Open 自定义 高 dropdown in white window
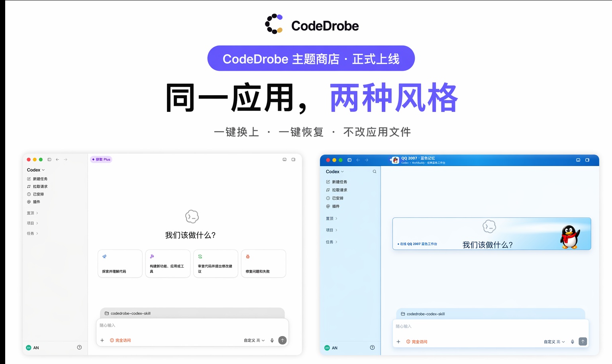Viewport: 612px width, 364px height. pos(254,341)
